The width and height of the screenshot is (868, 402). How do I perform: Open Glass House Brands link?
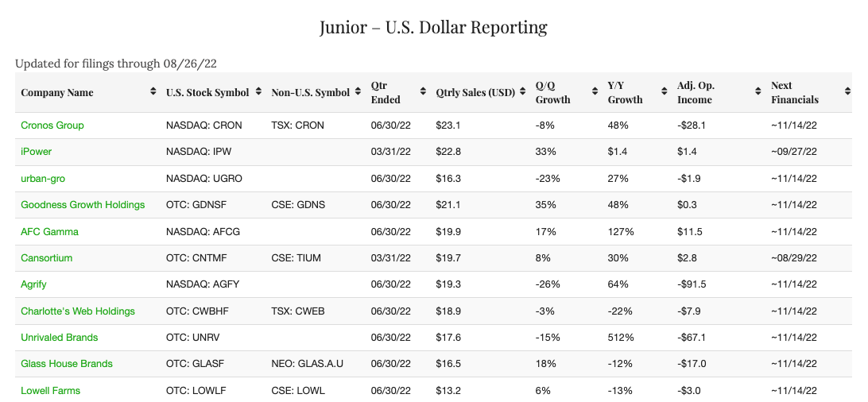[67, 364]
